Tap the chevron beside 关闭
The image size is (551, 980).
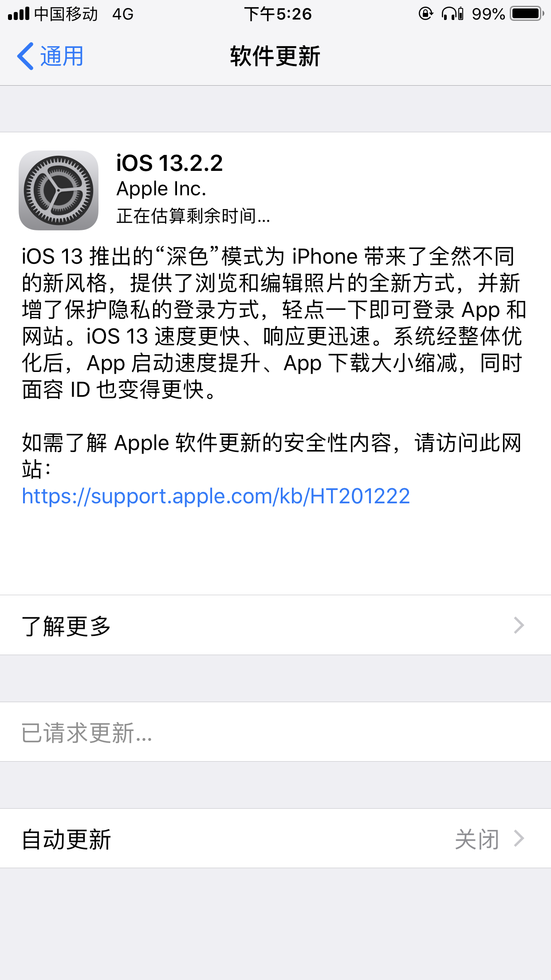pos(519,838)
